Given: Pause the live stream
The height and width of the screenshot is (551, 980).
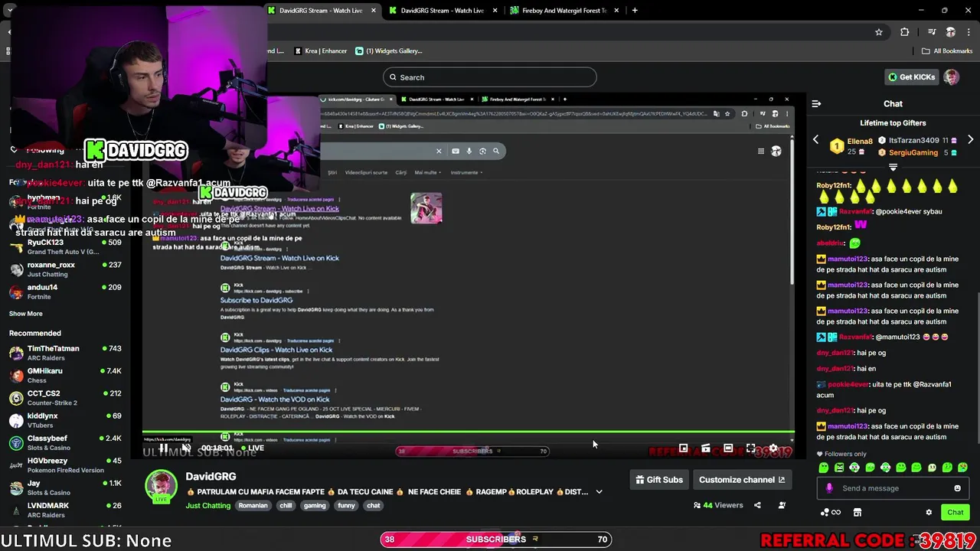Looking at the screenshot, I should point(163,448).
